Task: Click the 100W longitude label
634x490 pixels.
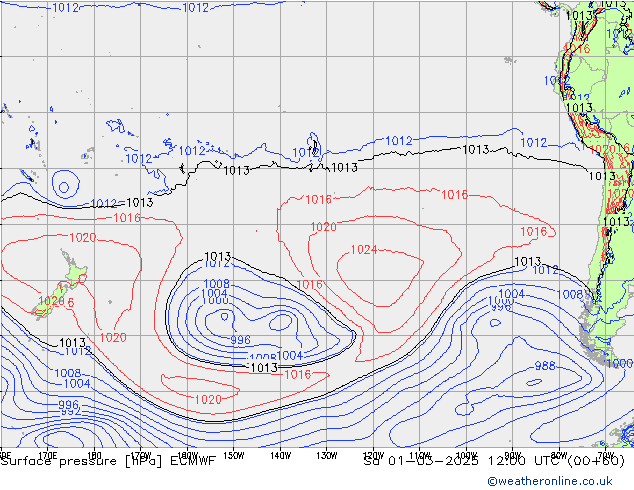Action: coord(466,455)
